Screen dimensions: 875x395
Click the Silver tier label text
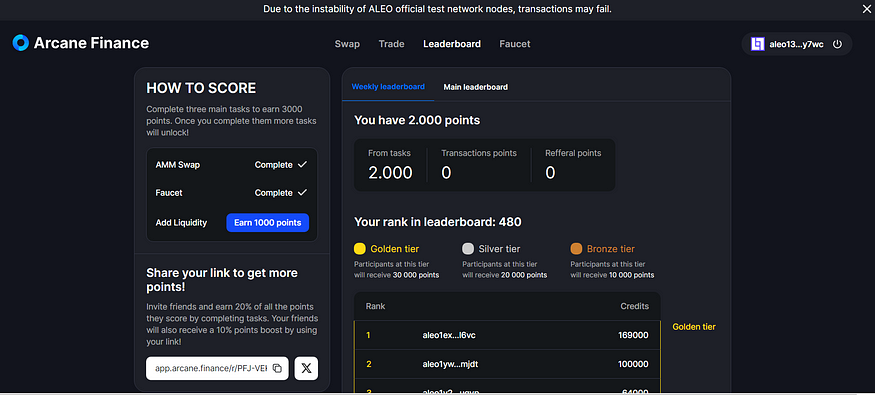point(499,249)
